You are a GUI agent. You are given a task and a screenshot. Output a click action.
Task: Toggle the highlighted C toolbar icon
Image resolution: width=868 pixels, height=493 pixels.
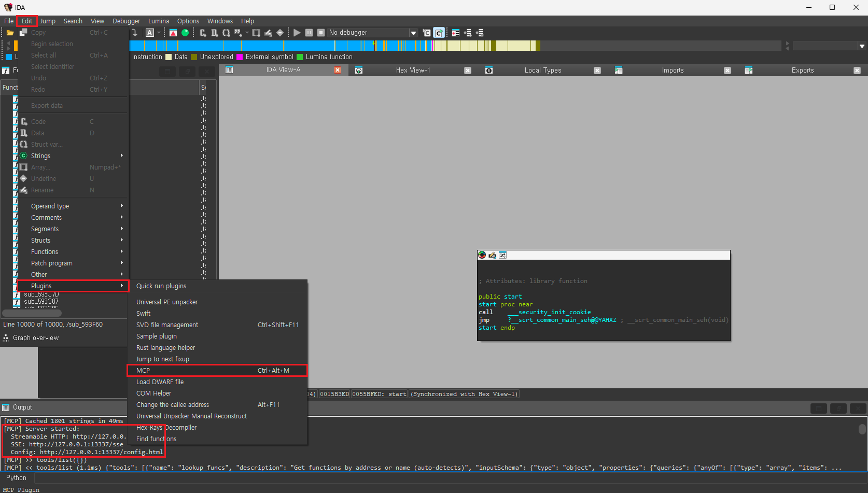tap(439, 33)
